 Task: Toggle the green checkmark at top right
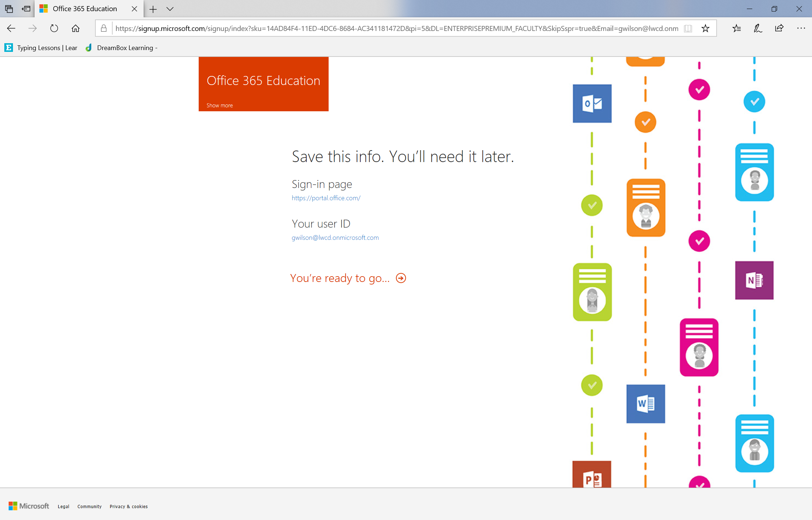(x=591, y=206)
